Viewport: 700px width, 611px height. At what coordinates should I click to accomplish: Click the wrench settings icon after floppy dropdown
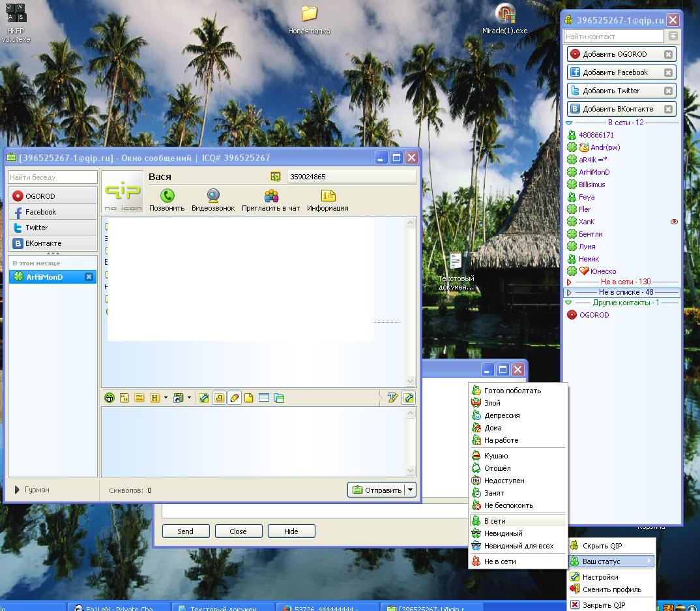click(x=203, y=398)
